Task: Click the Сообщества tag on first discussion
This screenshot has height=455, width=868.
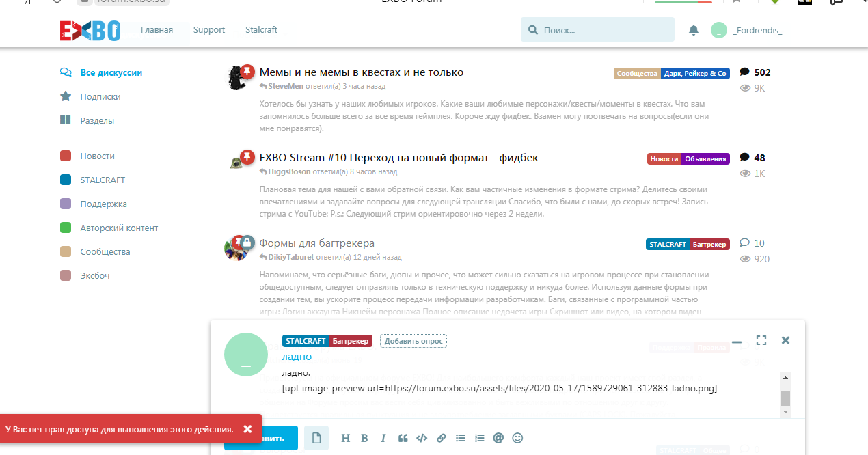Action: 637,73
